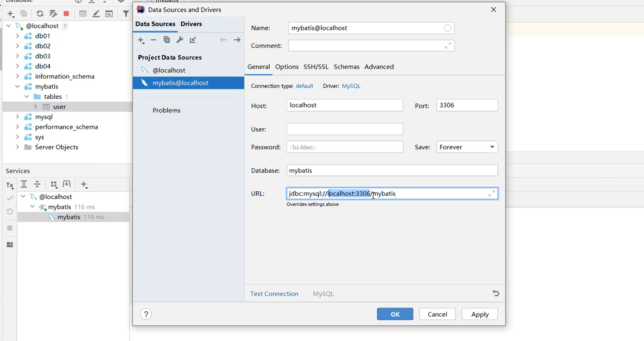Click the edit pencil icon in Database toolbar

(96, 13)
